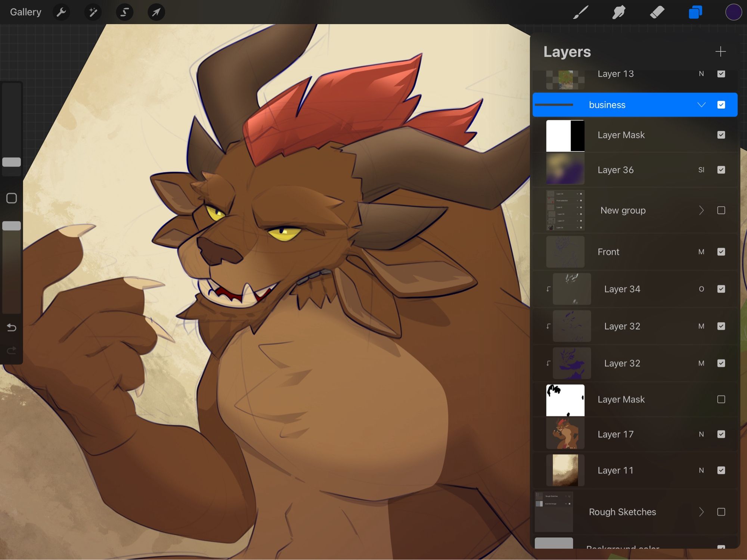Screen dimensions: 747x560
Task: Close the Layers panel via layers icon
Action: (x=695, y=12)
